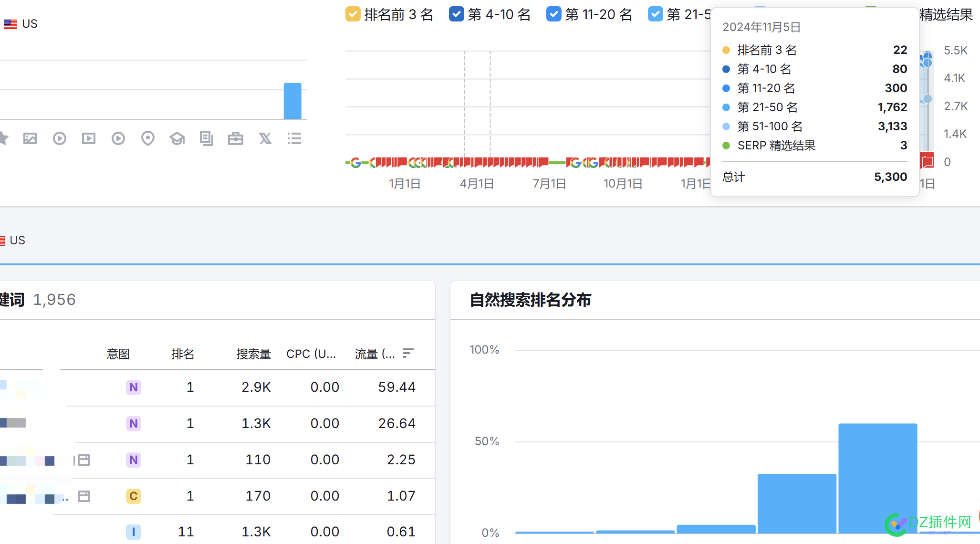Click the 精选结果 legend label at top right

coord(946,15)
